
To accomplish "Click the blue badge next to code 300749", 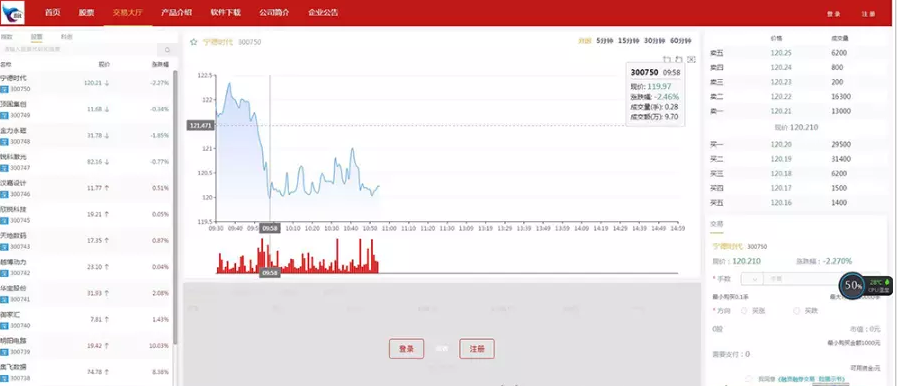I will point(4,116).
